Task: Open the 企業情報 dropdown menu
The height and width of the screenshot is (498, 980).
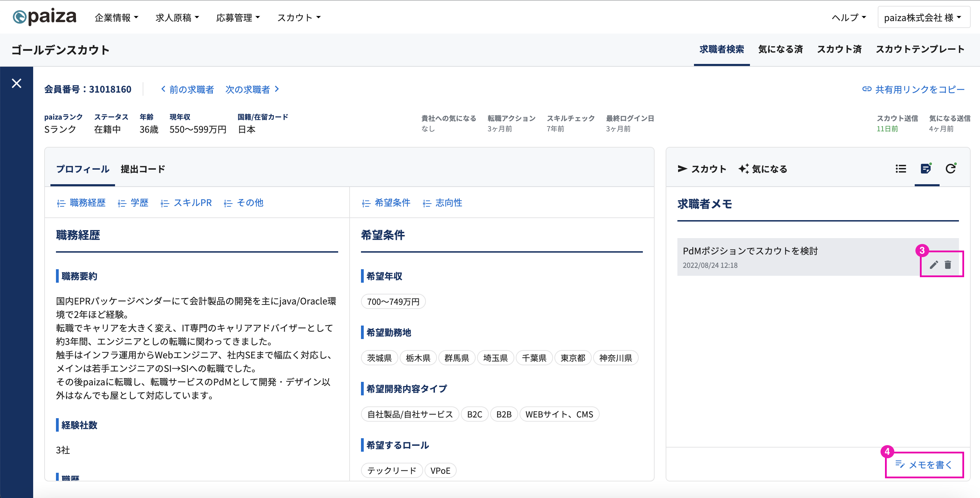Action: click(116, 18)
